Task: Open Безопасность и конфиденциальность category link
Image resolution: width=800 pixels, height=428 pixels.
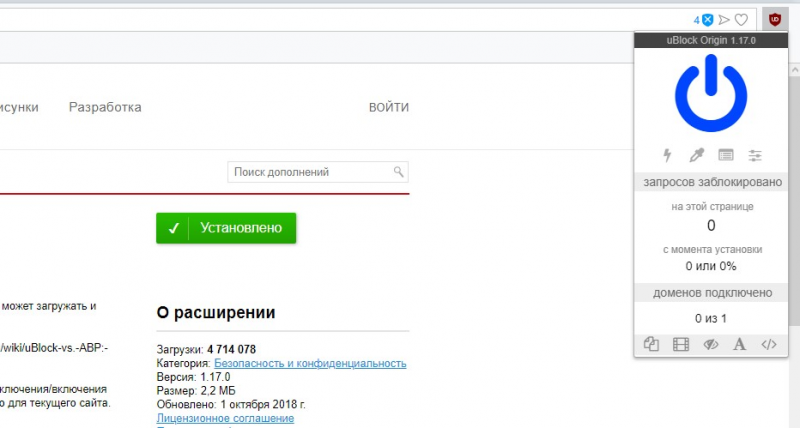Action: point(310,363)
